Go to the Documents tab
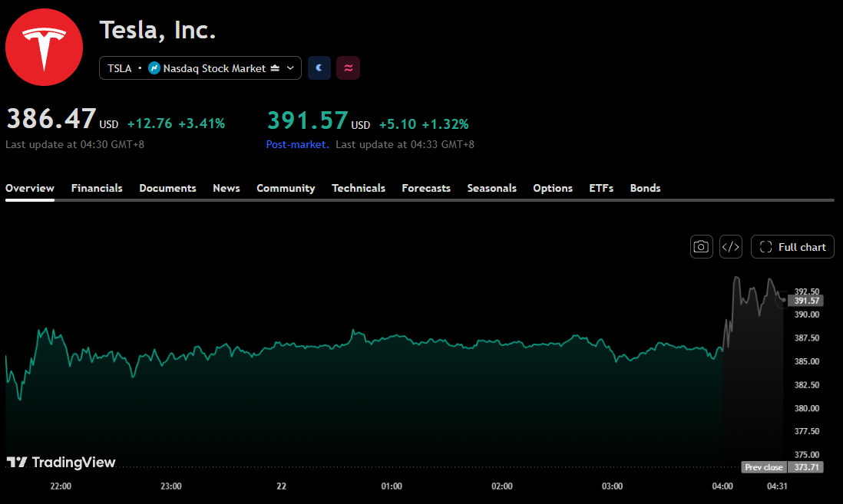The image size is (843, 504). (167, 188)
